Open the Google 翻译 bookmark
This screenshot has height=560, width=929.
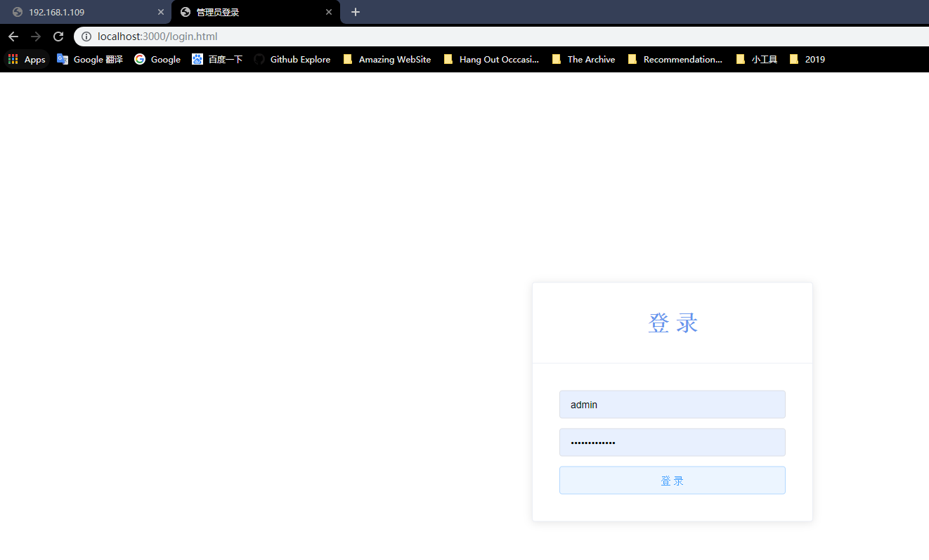point(90,59)
